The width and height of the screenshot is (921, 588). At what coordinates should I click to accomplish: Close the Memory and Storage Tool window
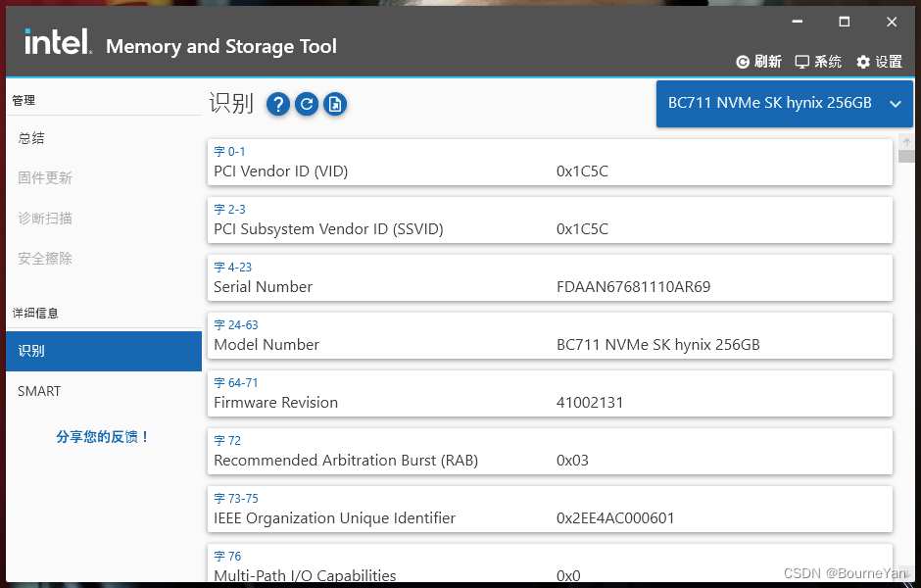coord(892,22)
